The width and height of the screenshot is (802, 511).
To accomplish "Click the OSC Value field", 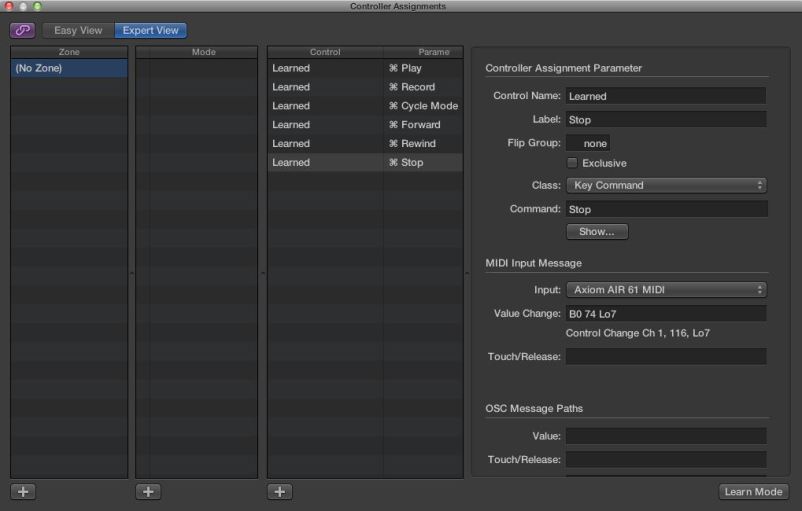I will [665, 436].
